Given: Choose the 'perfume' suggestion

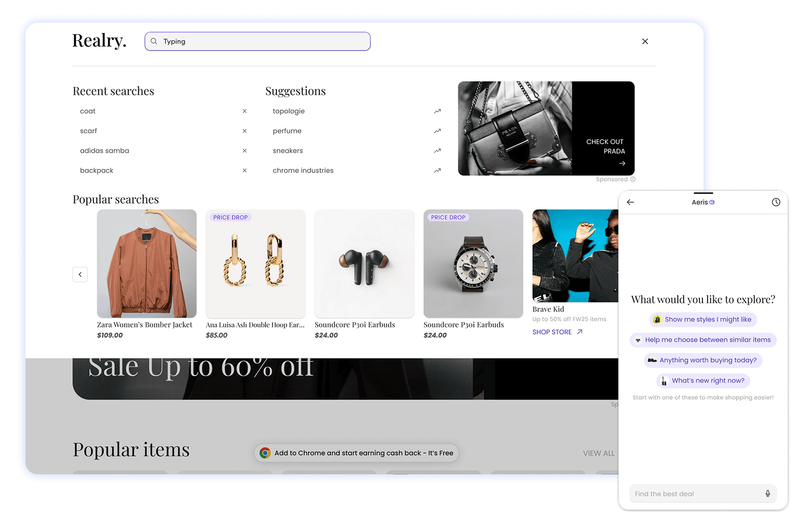Looking at the screenshot, I should click(x=287, y=131).
